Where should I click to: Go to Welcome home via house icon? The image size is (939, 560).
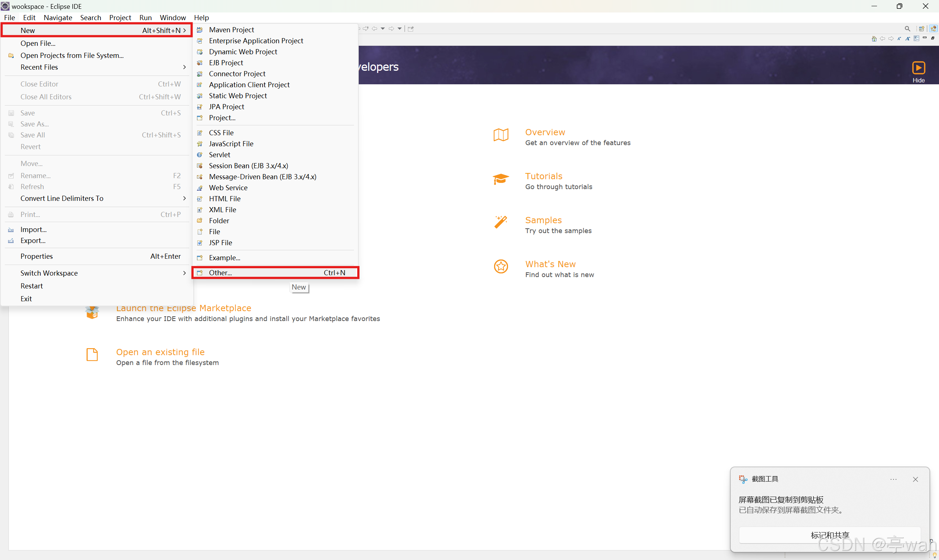tap(874, 38)
